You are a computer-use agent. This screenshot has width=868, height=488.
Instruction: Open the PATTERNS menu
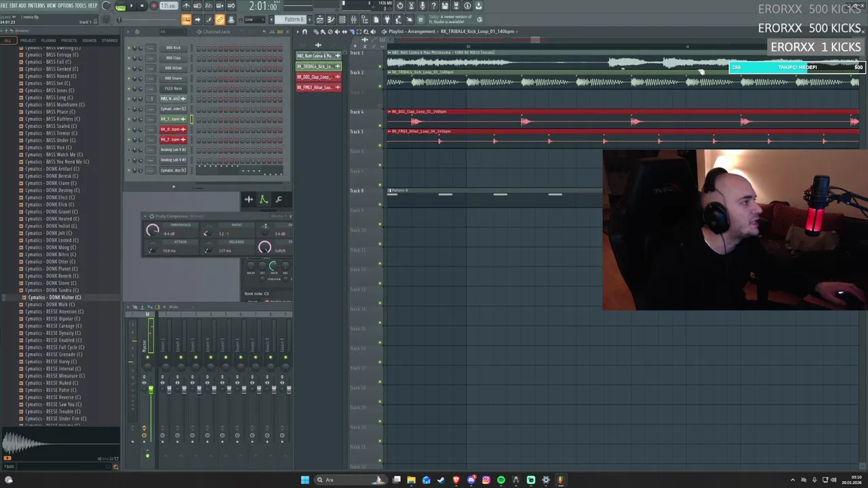[x=37, y=5]
